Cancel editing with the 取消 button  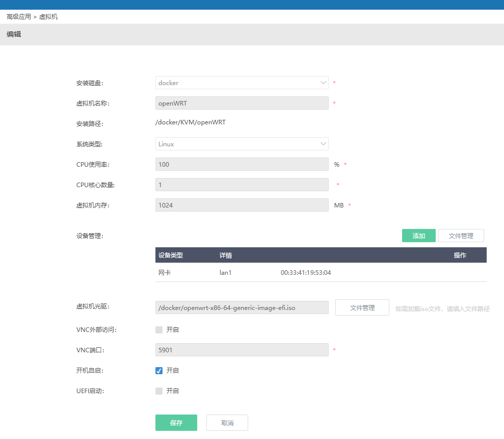[x=227, y=423]
